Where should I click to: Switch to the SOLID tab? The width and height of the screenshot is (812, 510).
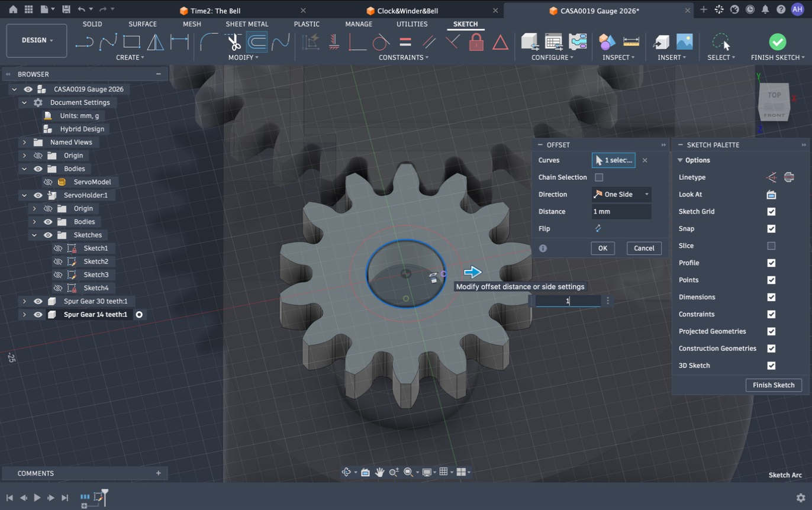[92, 24]
